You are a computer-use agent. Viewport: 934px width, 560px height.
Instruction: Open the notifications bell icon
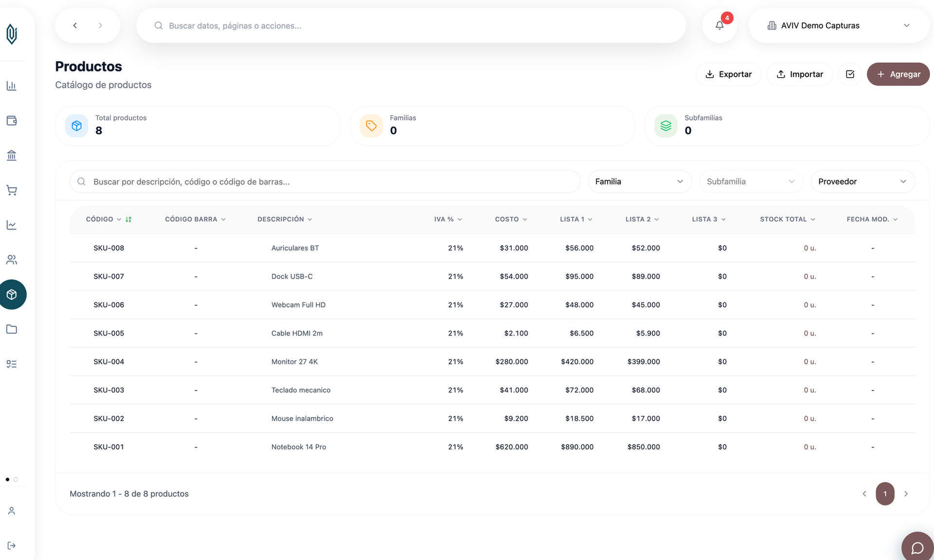tap(719, 25)
